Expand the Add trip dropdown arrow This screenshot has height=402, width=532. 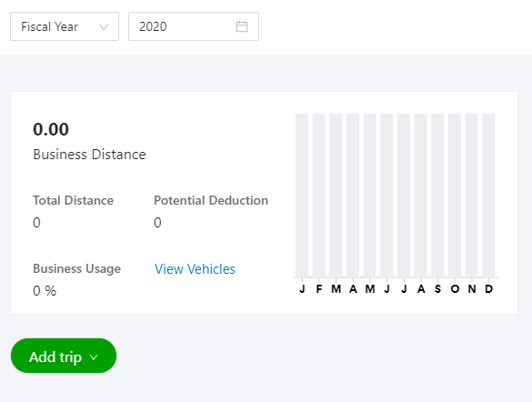pos(94,357)
